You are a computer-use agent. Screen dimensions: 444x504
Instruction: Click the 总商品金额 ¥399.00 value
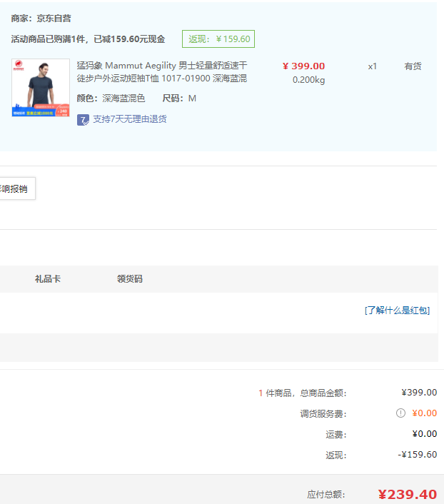[419, 392]
